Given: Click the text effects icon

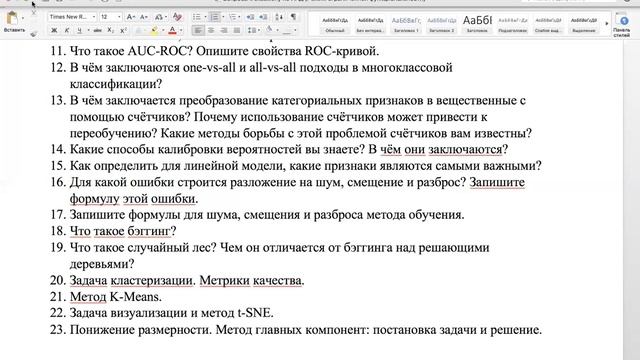Looking at the screenshot, I should point(139,31).
